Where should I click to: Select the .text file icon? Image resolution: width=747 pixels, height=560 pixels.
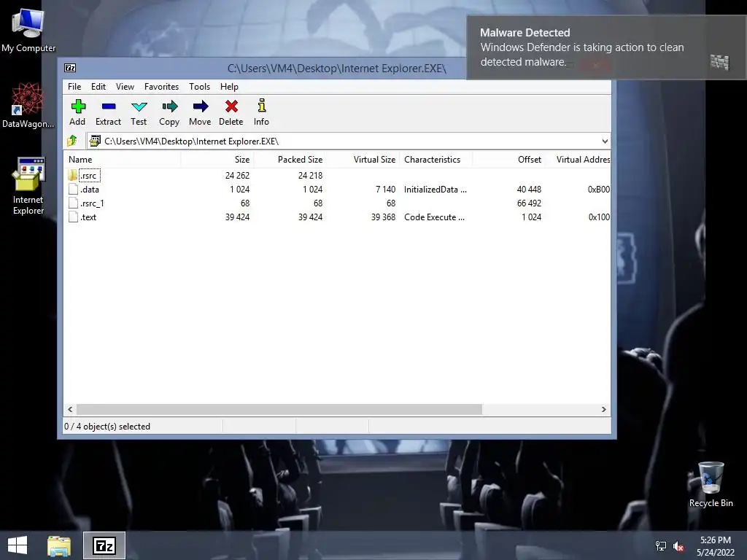click(x=73, y=217)
